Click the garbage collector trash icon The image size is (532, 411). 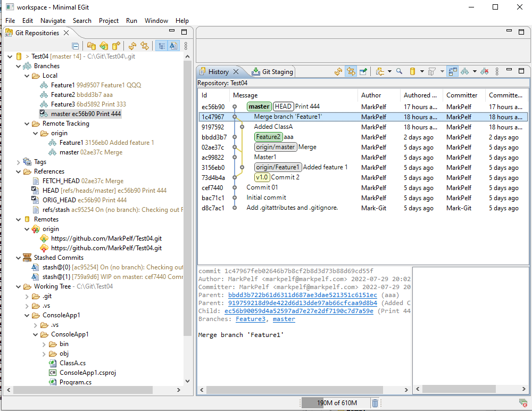click(375, 403)
